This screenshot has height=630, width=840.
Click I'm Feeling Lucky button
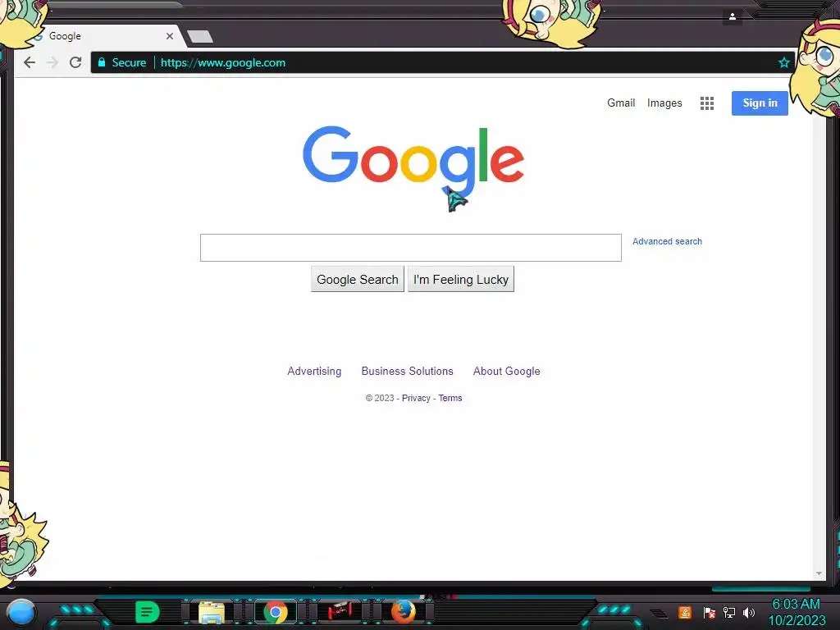point(461,279)
